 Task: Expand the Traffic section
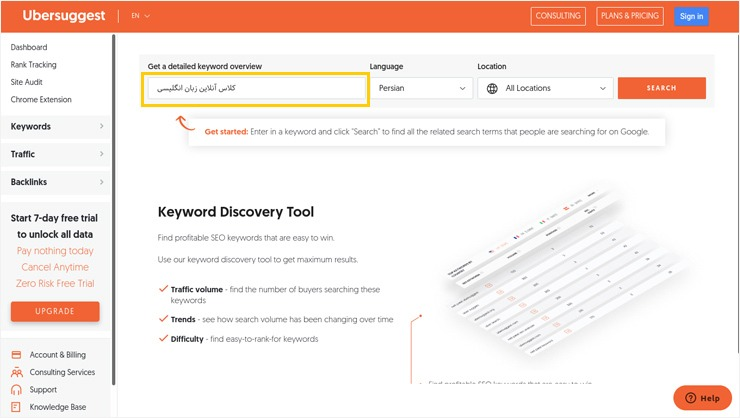[x=56, y=154]
